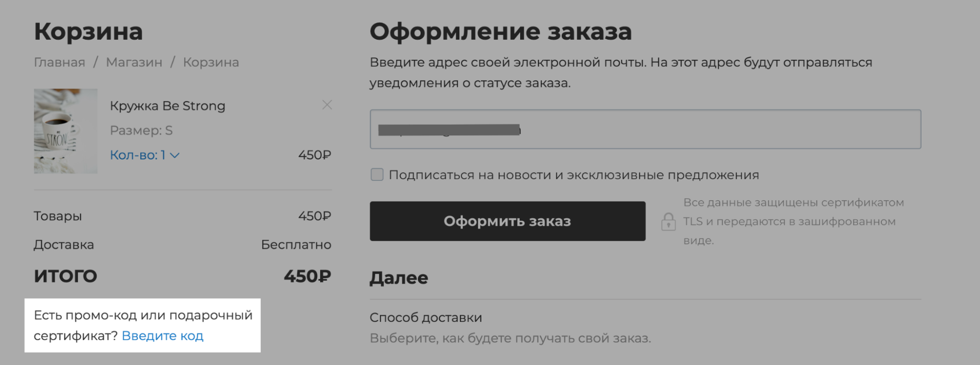
Task: Click the padlock security icon
Action: (668, 222)
